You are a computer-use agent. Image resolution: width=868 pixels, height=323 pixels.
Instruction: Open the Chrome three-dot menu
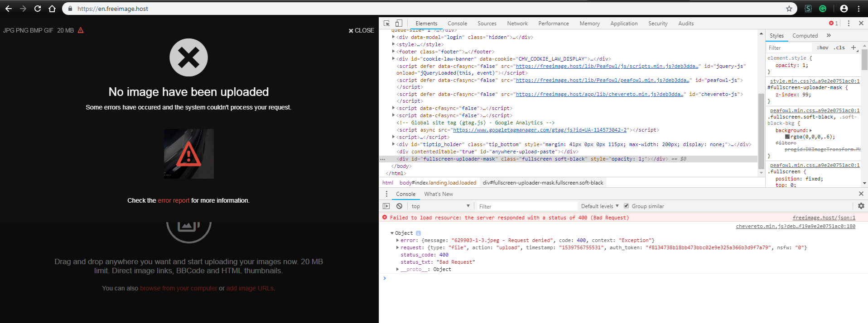858,9
